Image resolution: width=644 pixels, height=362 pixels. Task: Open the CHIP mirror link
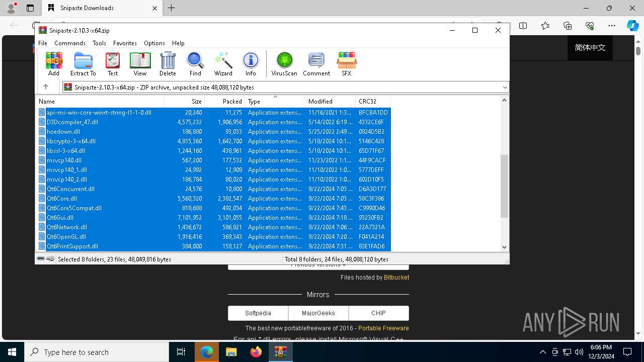pyautogui.click(x=378, y=313)
